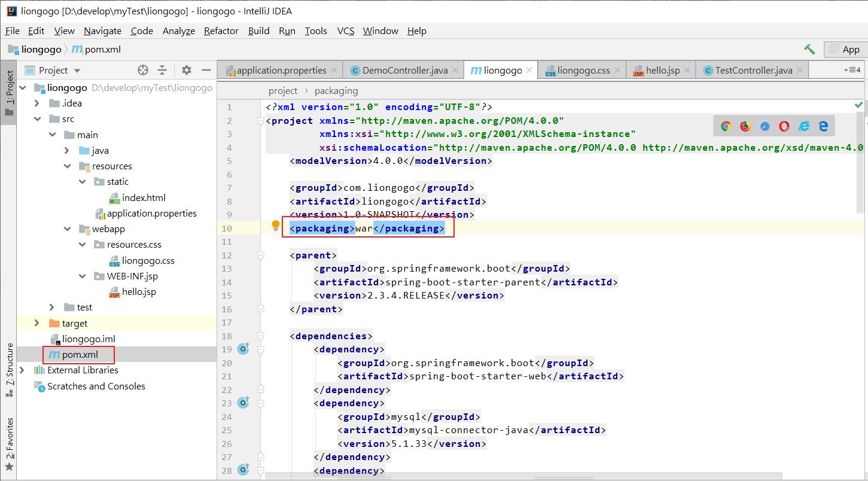Select application.properties in project tree
The width and height of the screenshot is (868, 481).
point(145,213)
